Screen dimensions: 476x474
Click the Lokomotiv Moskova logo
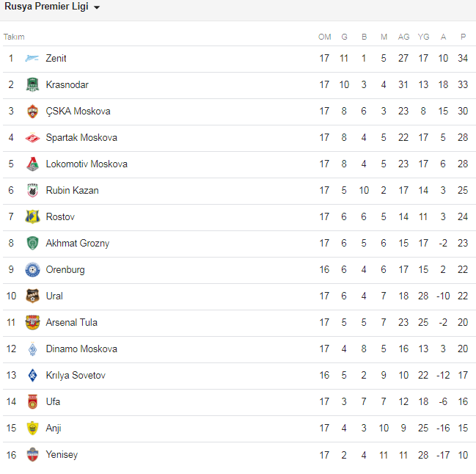click(32, 164)
